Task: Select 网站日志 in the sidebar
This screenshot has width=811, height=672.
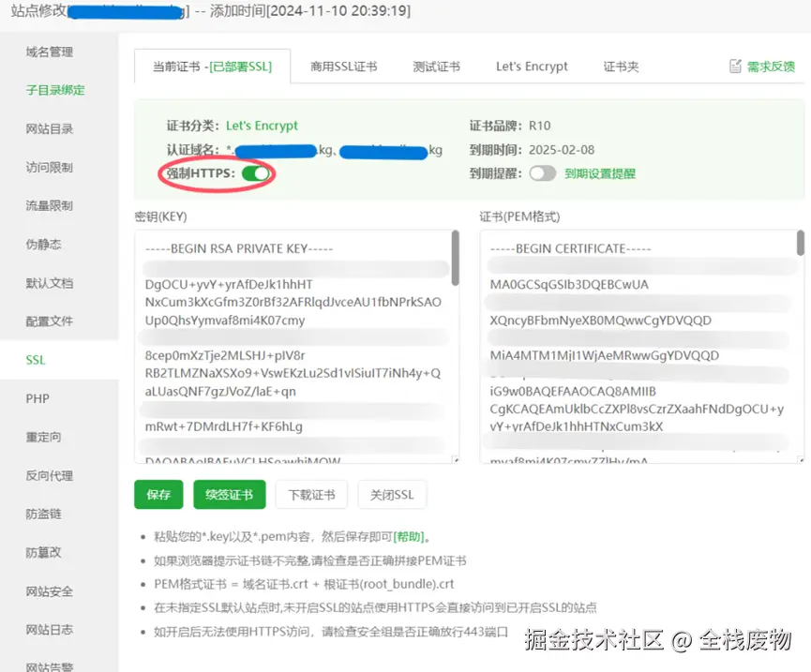Action: (x=50, y=630)
